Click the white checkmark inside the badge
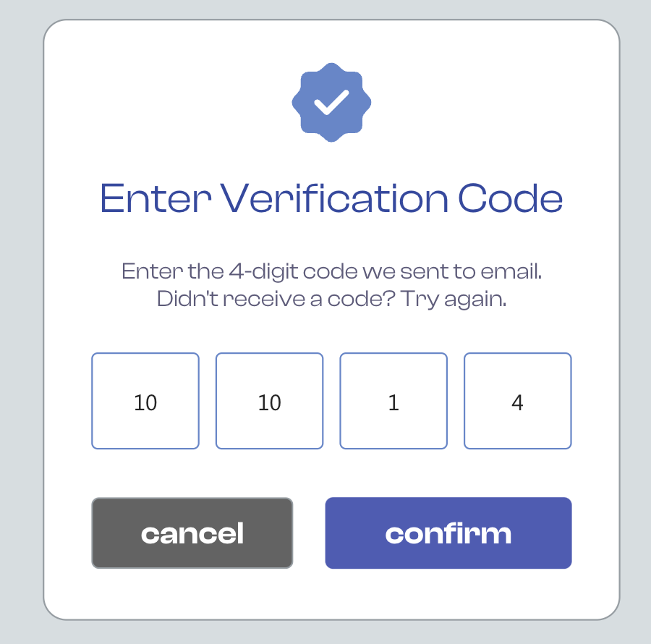651x644 pixels. point(331,102)
